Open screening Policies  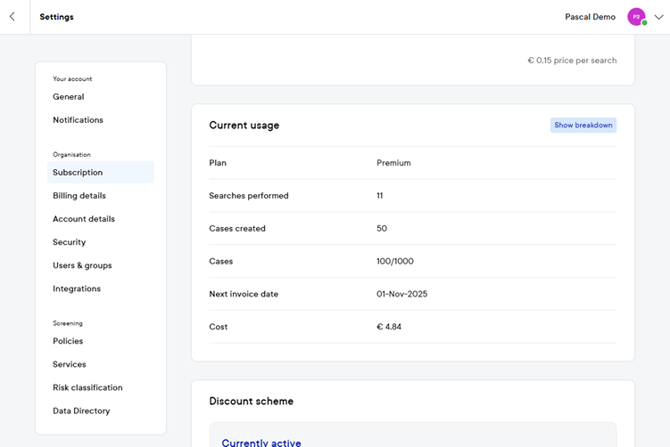click(x=68, y=341)
